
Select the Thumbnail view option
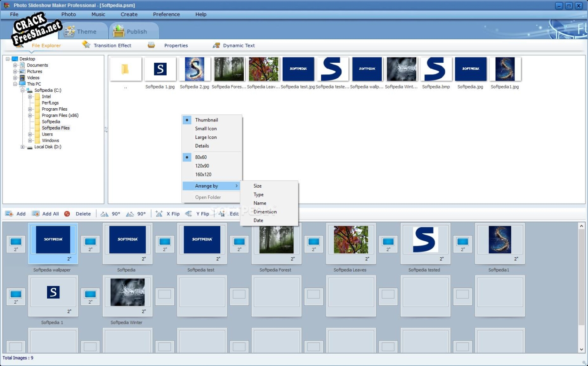click(x=206, y=120)
